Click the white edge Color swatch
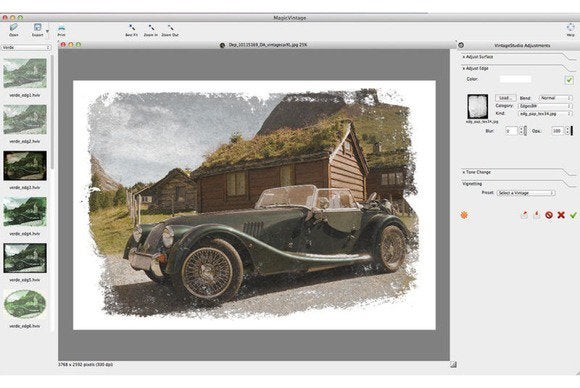 (515, 79)
